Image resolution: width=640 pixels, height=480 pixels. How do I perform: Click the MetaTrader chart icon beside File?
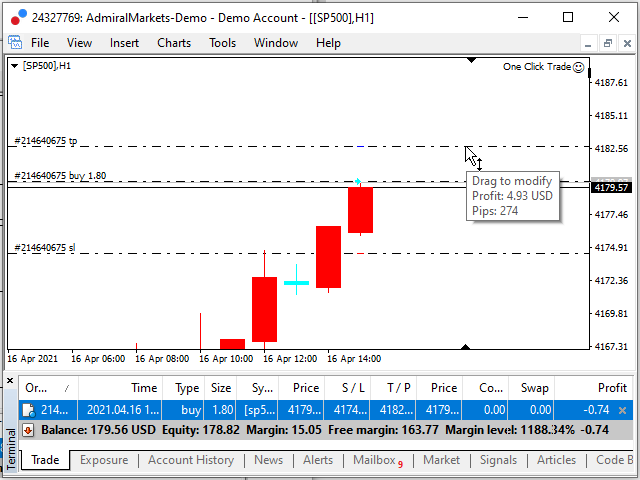(15, 42)
